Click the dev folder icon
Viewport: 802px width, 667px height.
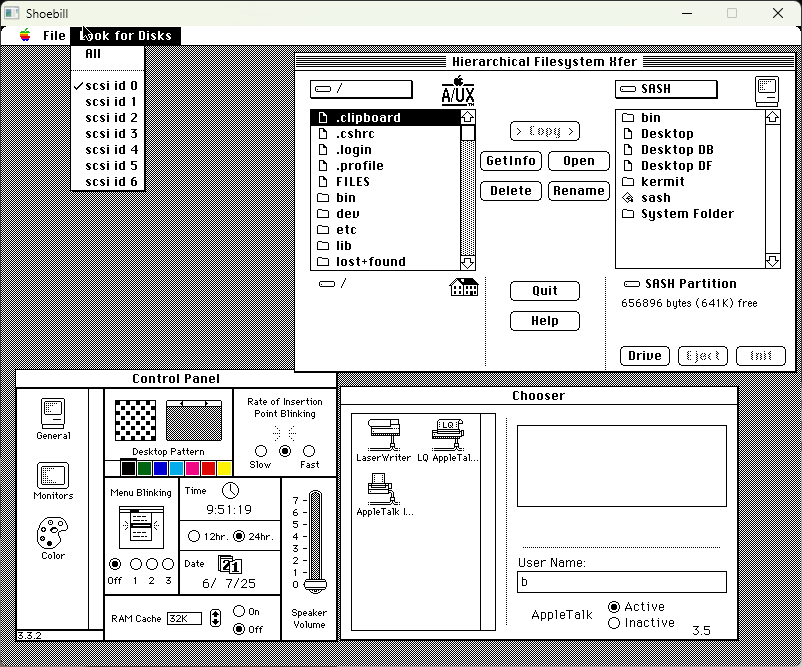click(323, 214)
